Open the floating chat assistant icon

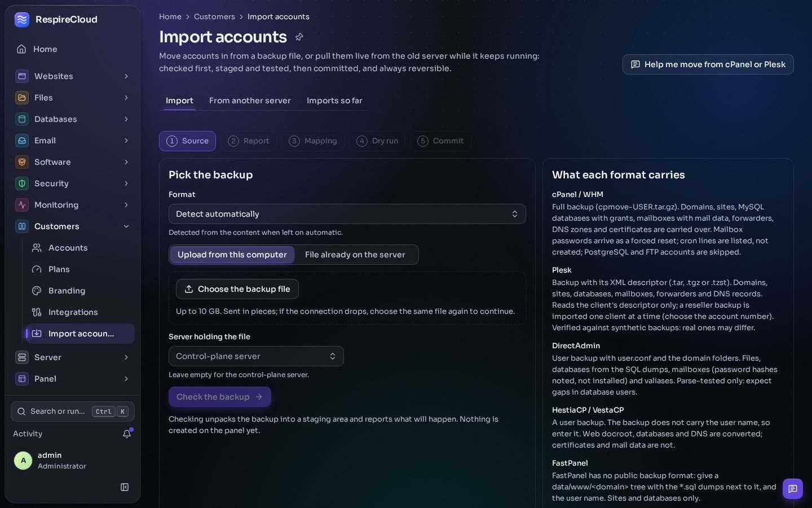click(793, 489)
